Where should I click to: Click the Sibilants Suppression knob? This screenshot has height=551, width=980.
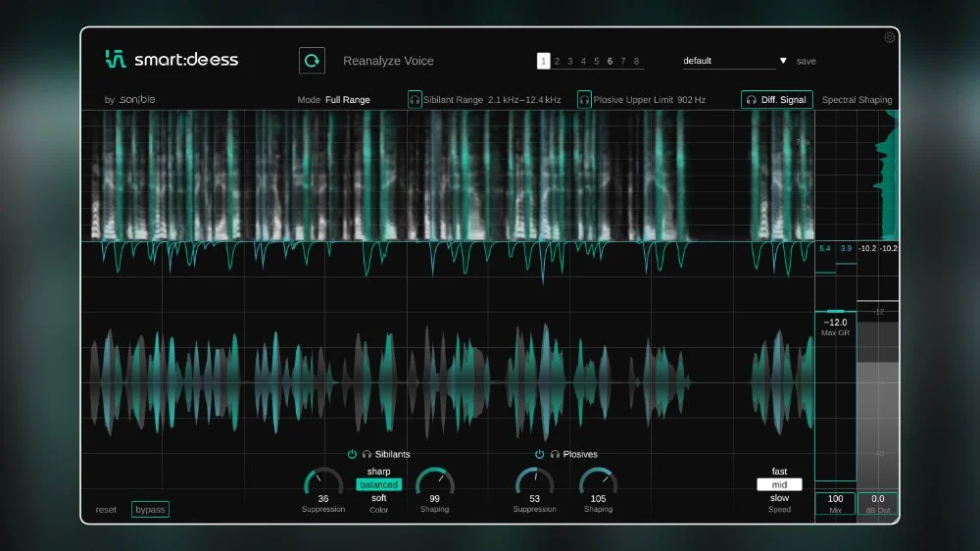click(323, 481)
